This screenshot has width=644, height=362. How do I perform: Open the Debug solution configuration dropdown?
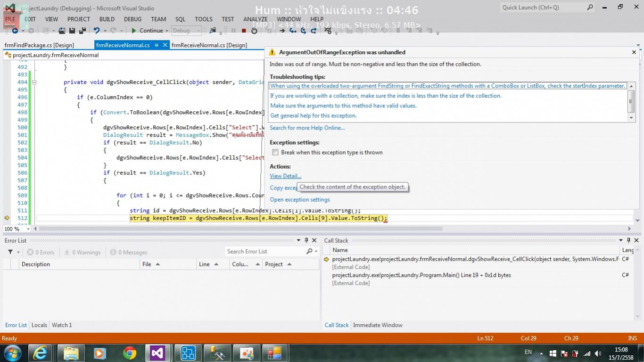[186, 31]
